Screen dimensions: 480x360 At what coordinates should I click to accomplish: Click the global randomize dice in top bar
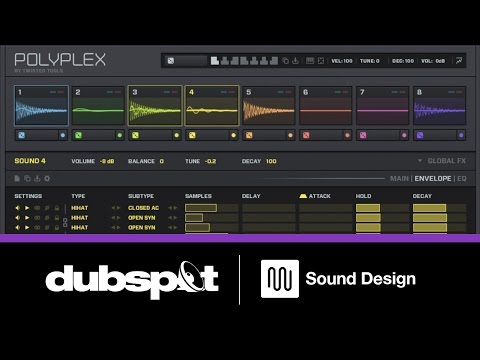[x=171, y=61]
